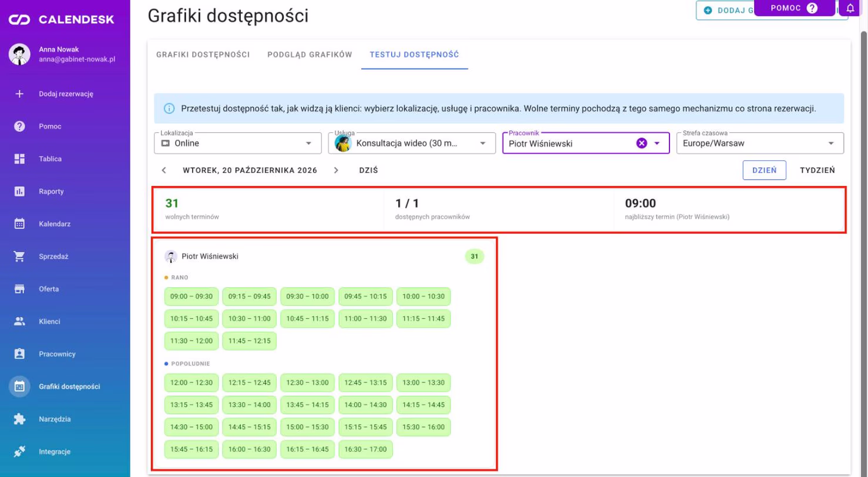Click the Oferta storefront icon
This screenshot has width=868, height=477.
pos(19,289)
